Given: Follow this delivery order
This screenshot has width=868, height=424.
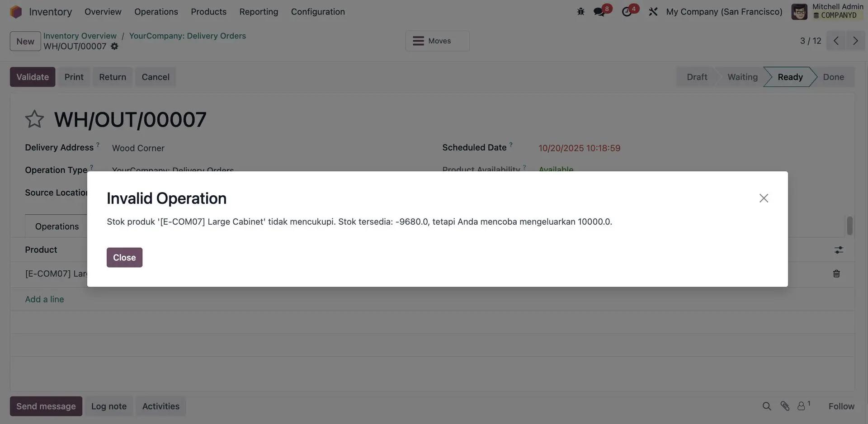Looking at the screenshot, I should tap(841, 406).
